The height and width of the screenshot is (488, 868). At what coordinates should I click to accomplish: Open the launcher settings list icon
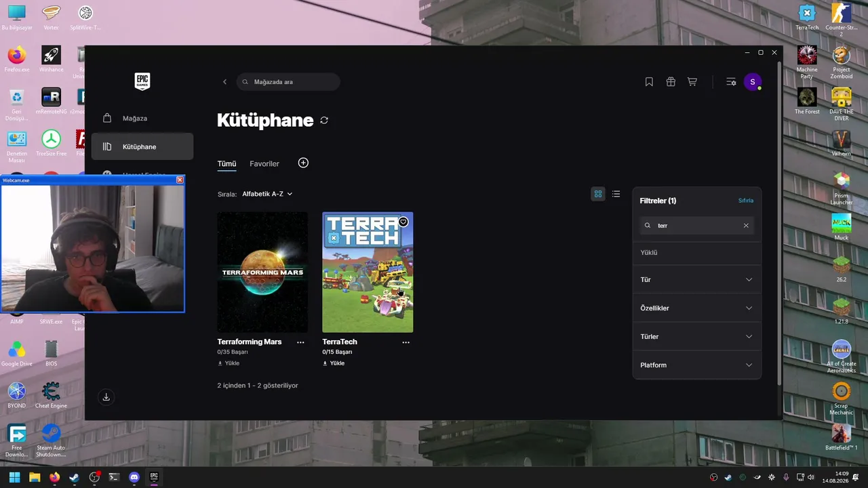(x=731, y=82)
